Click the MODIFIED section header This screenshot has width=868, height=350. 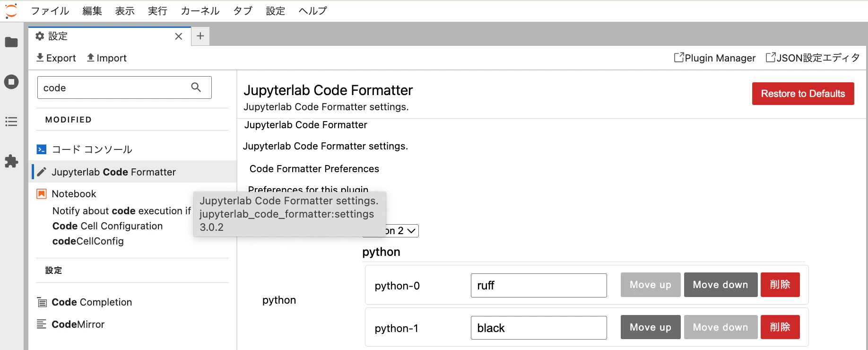[69, 120]
